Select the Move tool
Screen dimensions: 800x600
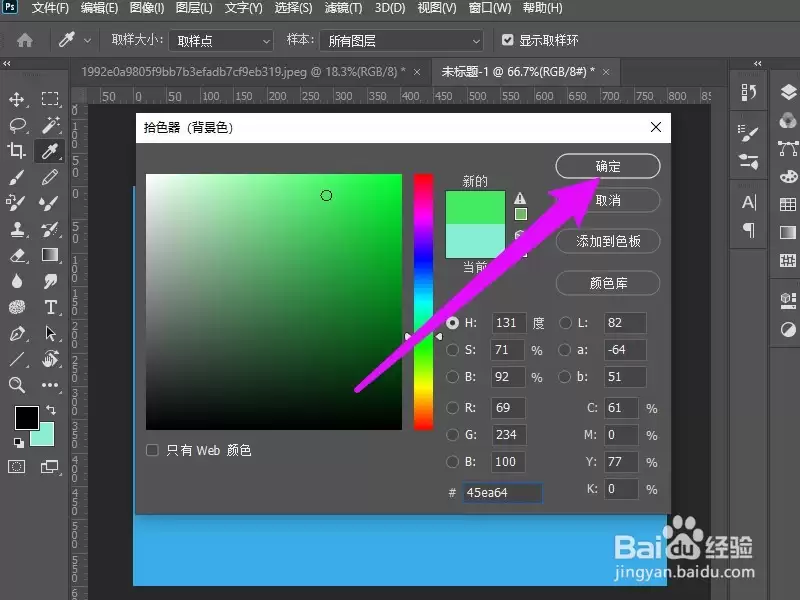17,98
